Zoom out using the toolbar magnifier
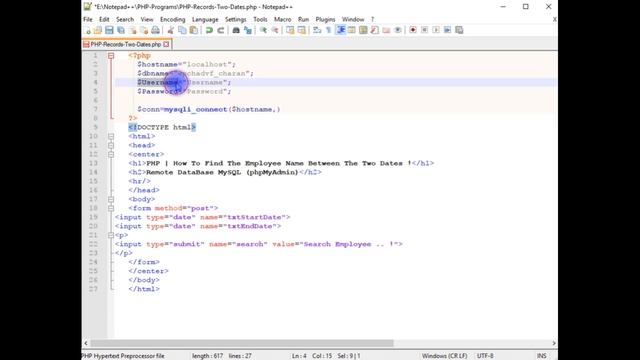The width and height of the screenshot is (640, 360). coord(275,30)
